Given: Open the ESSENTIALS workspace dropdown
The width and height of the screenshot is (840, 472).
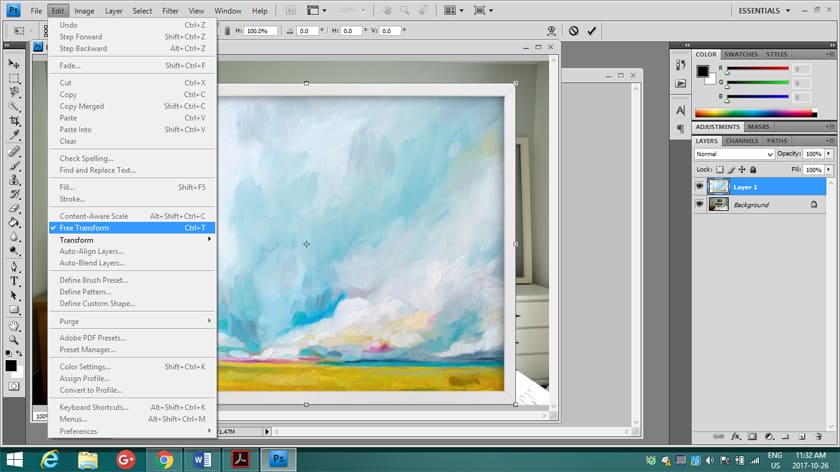Looking at the screenshot, I should coord(764,11).
